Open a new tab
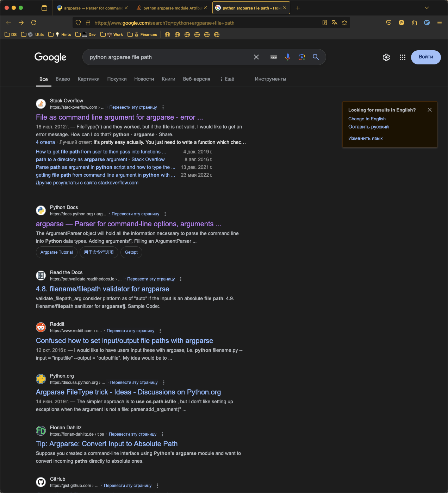The image size is (448, 493). coord(298,8)
